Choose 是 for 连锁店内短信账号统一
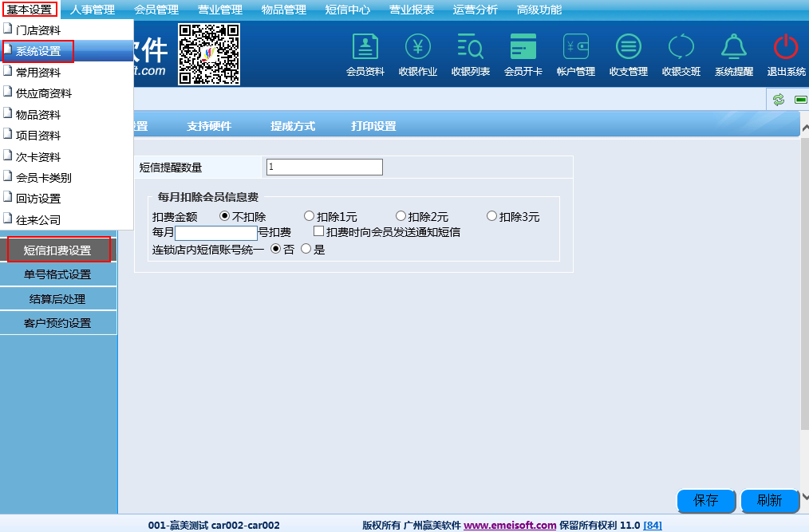 tap(306, 249)
